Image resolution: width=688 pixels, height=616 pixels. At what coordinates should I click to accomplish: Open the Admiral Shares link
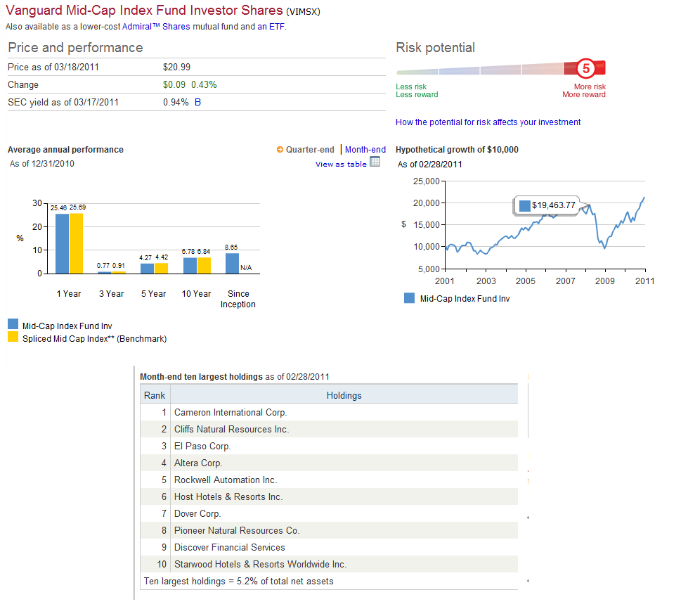(x=156, y=27)
